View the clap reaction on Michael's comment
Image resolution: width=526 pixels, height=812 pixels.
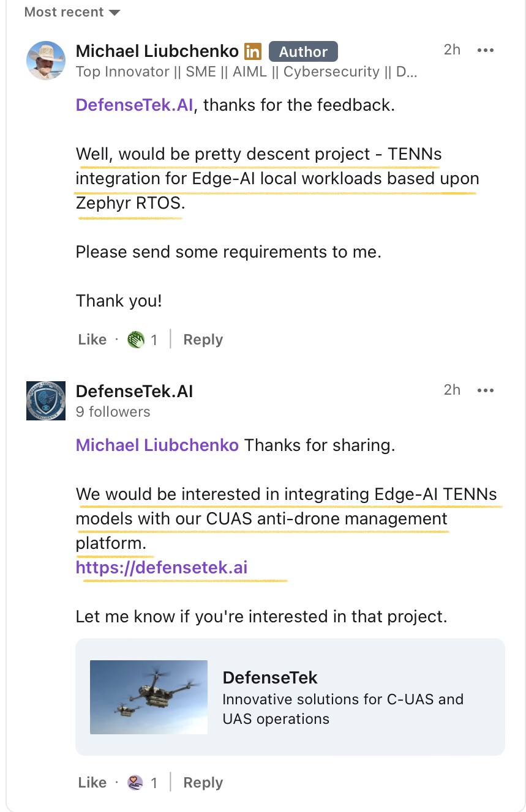point(136,340)
